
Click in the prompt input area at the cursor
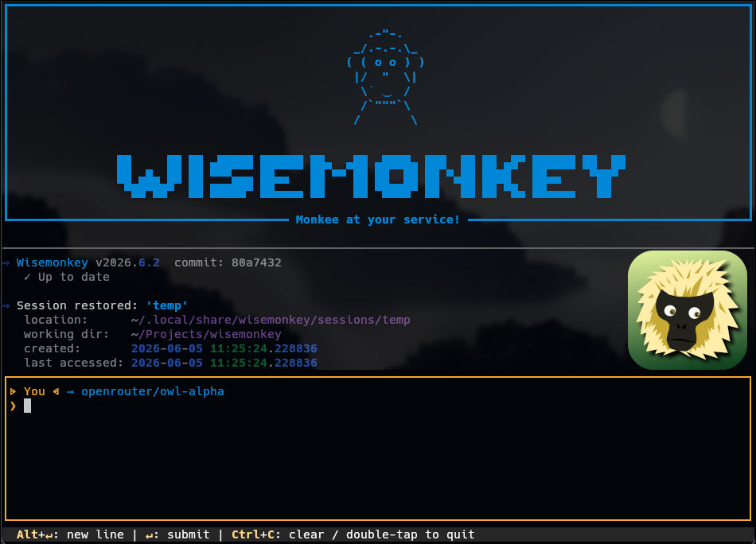pos(28,406)
